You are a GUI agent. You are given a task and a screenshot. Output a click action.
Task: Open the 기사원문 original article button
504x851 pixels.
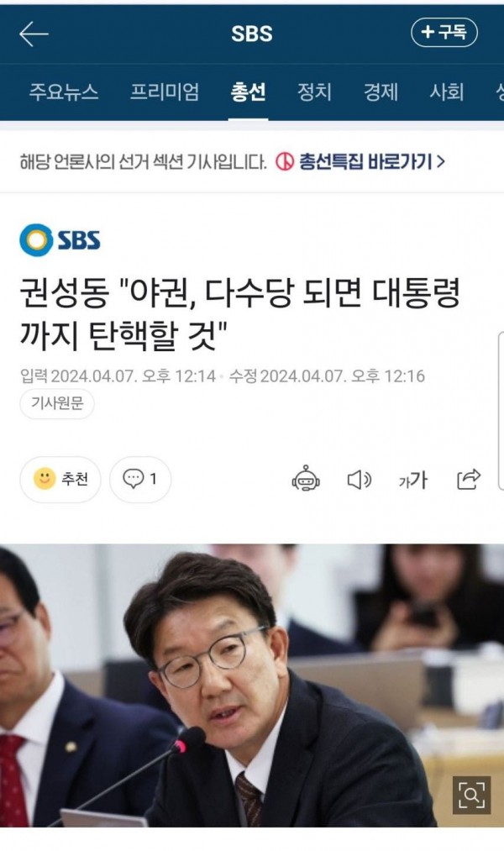(x=57, y=403)
